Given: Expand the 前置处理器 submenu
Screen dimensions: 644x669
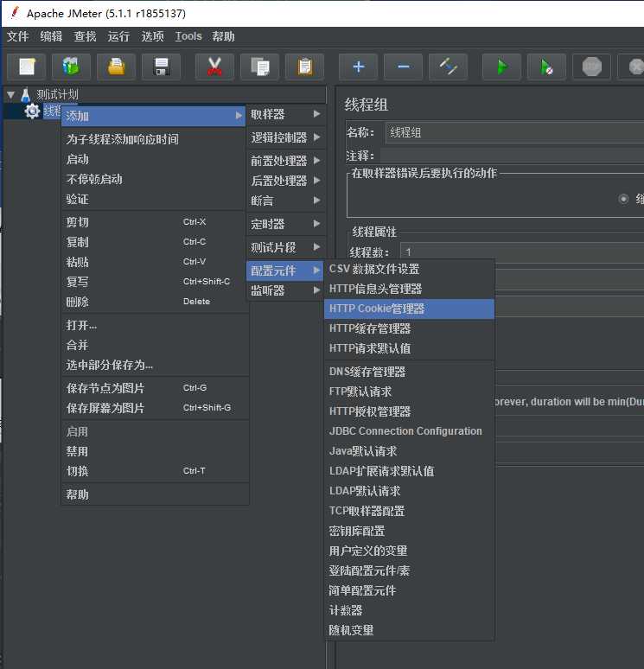Looking at the screenshot, I should [x=286, y=161].
